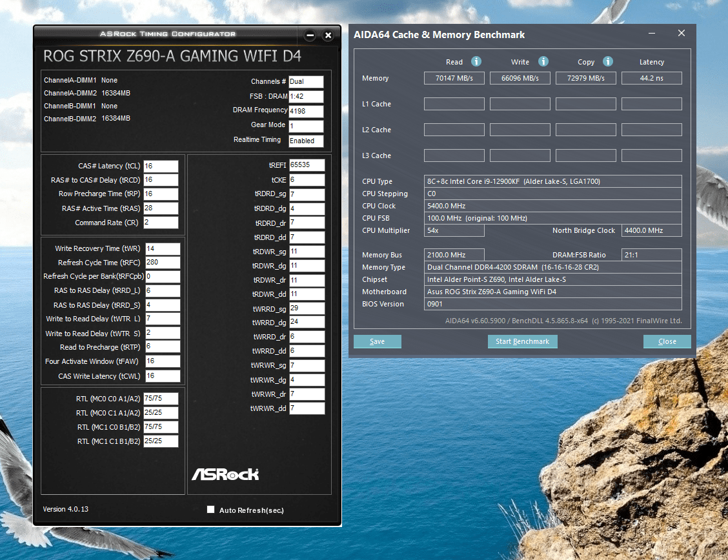Click the Memory Latency result 44.2 ns

pyautogui.click(x=652, y=78)
